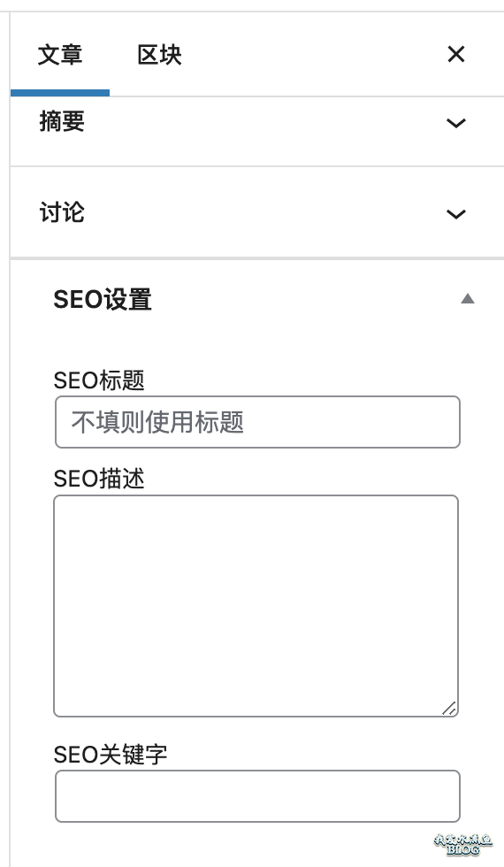This screenshot has width=504, height=867.
Task: Switch to the 文章 tab
Action: pyautogui.click(x=60, y=55)
